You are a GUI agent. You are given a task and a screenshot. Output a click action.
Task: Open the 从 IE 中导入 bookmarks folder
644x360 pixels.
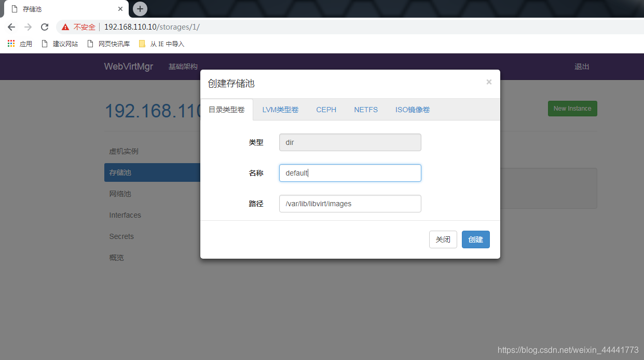pyautogui.click(x=161, y=44)
